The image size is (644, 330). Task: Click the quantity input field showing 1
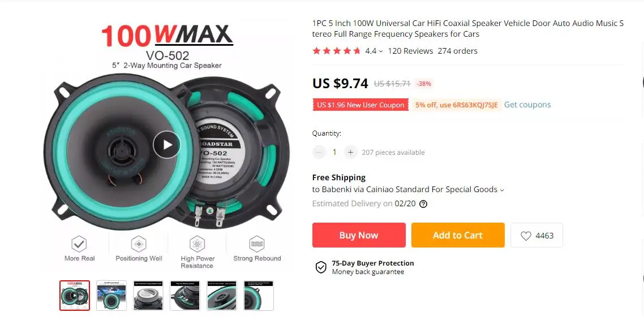point(334,152)
